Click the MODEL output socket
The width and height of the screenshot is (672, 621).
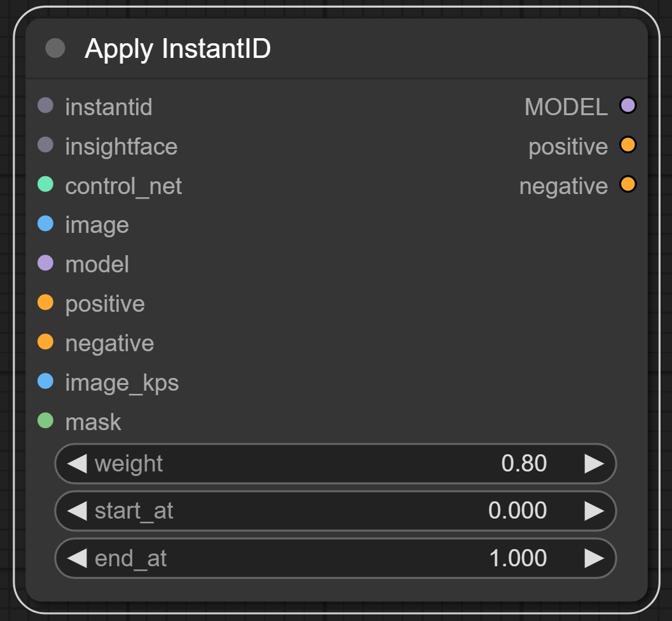click(627, 106)
